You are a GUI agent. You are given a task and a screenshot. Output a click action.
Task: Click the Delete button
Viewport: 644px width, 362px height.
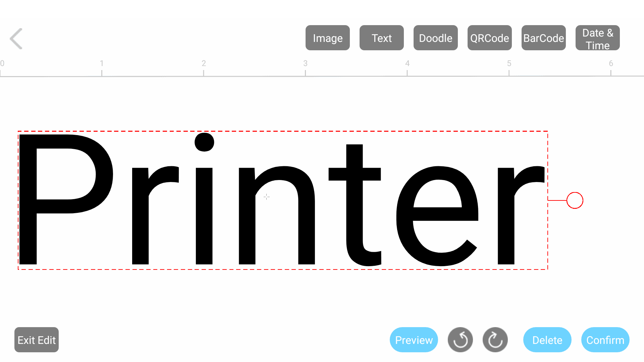coord(547,340)
